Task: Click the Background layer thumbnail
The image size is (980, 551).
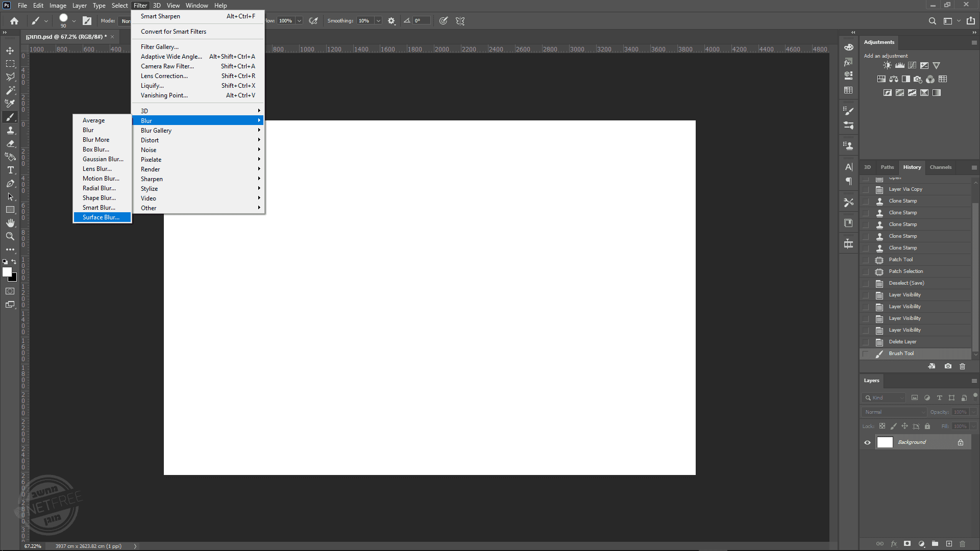Action: click(x=885, y=442)
